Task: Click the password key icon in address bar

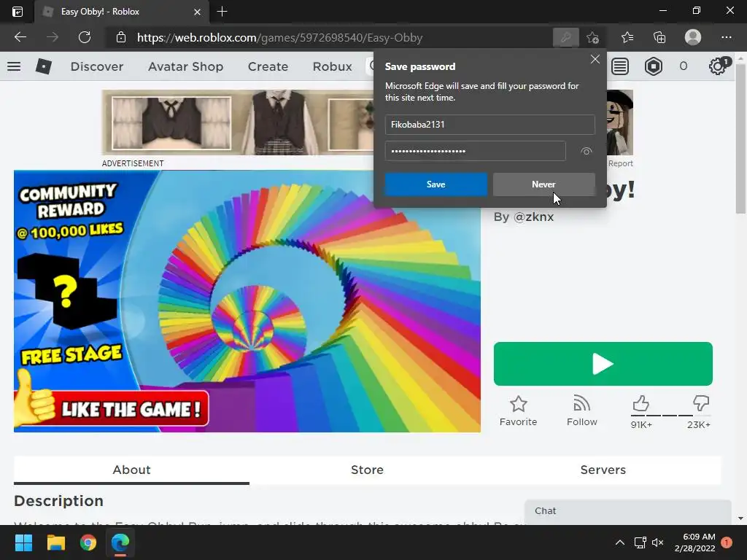Action: [565, 37]
